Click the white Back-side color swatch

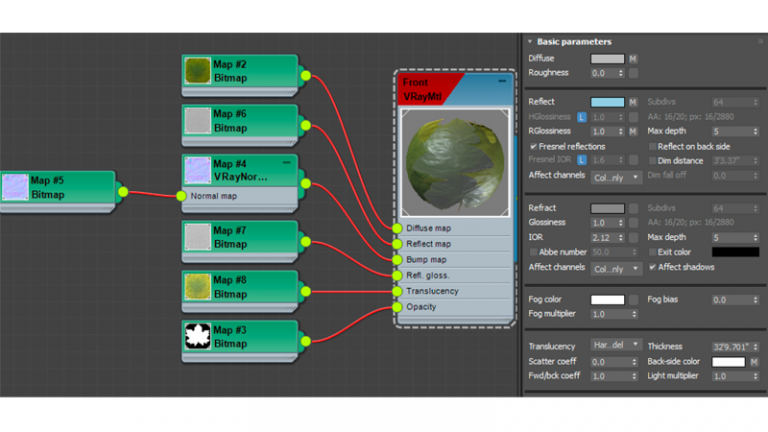728,362
